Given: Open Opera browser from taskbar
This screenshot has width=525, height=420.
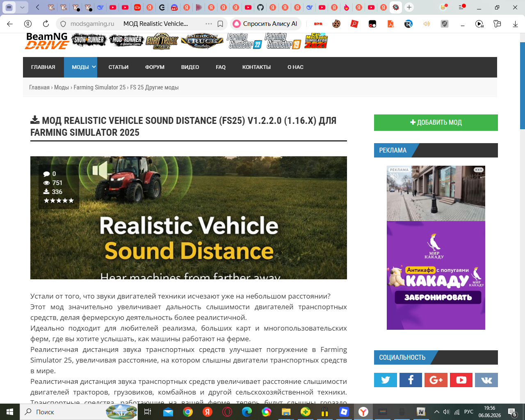Looking at the screenshot, I should point(227,412).
